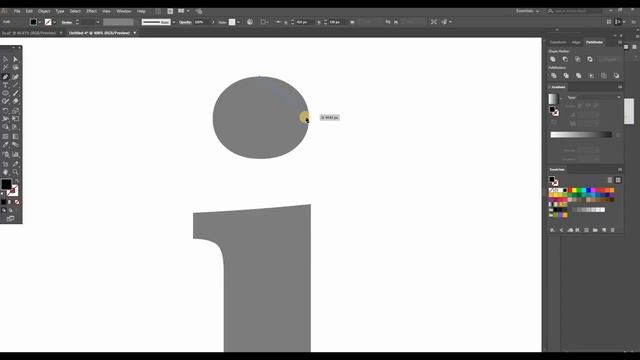Viewport: 640px width, 360px height.
Task: Activate the toolbox Fill box
Action: 6,184
